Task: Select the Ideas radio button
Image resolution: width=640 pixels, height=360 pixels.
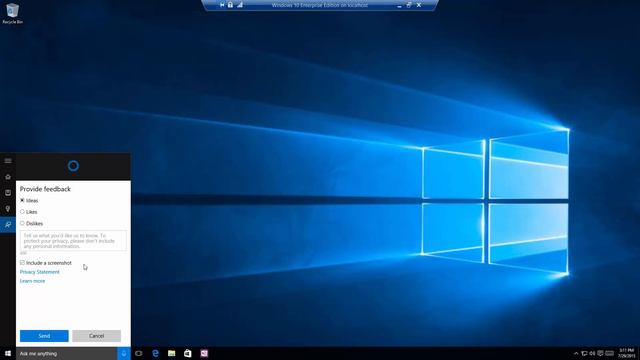Action: [x=22, y=200]
